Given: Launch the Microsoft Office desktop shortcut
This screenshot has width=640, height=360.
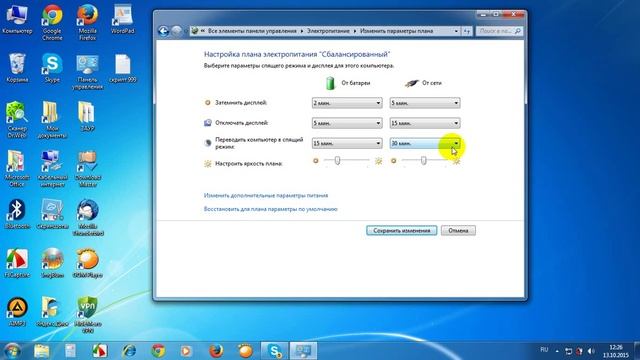Looking at the screenshot, I should pos(17,169).
